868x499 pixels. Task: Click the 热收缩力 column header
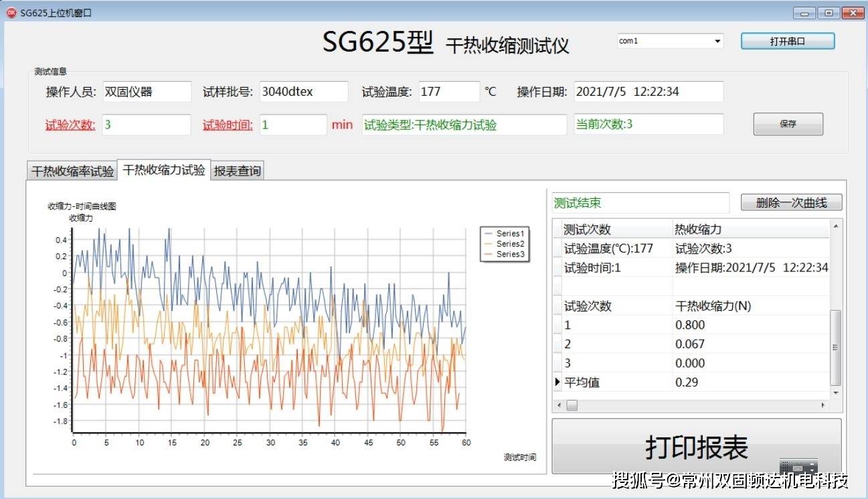(x=751, y=229)
